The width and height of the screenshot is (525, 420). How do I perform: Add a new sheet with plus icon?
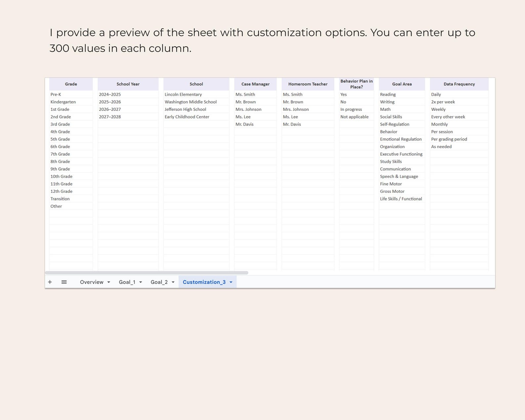tap(50, 282)
